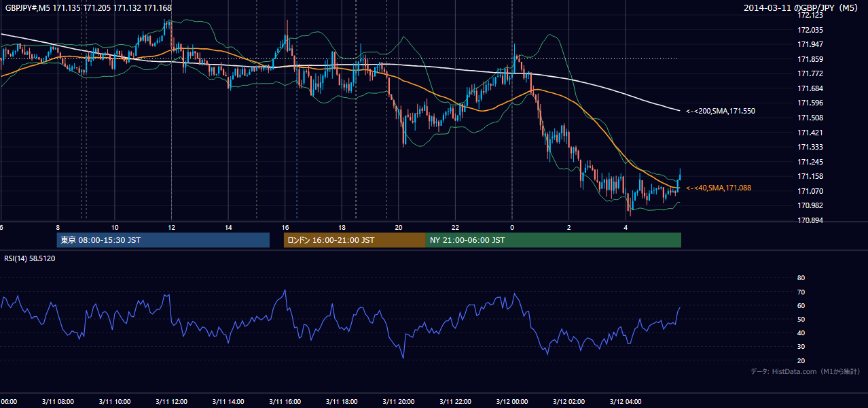Click RSI scale value 70
This screenshot has width=868, height=408.
(x=801, y=292)
